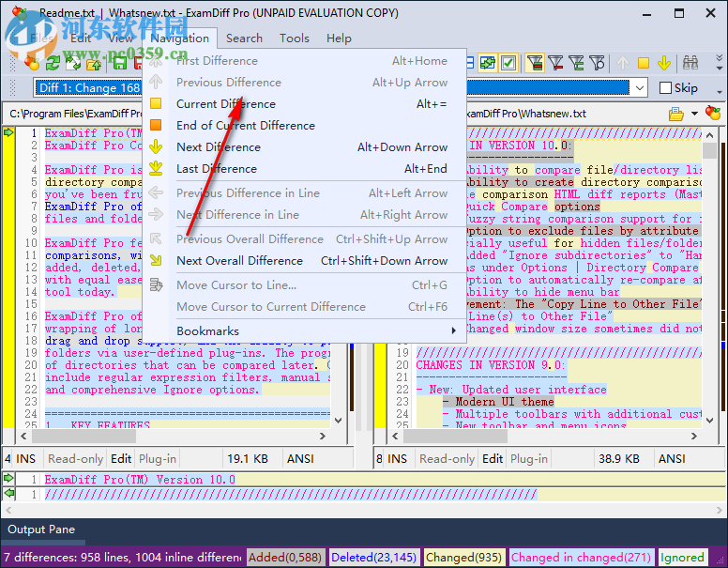Click Edit button in right pane status bar

point(493,459)
